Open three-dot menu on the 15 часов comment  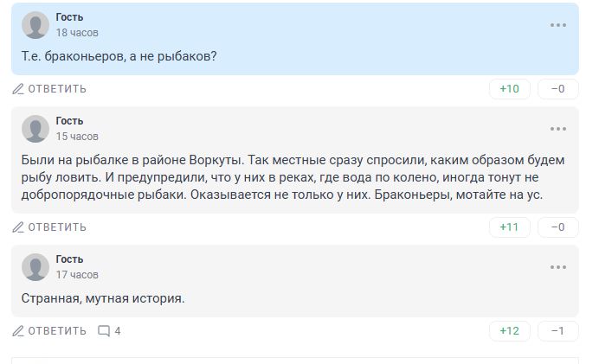[557, 129]
